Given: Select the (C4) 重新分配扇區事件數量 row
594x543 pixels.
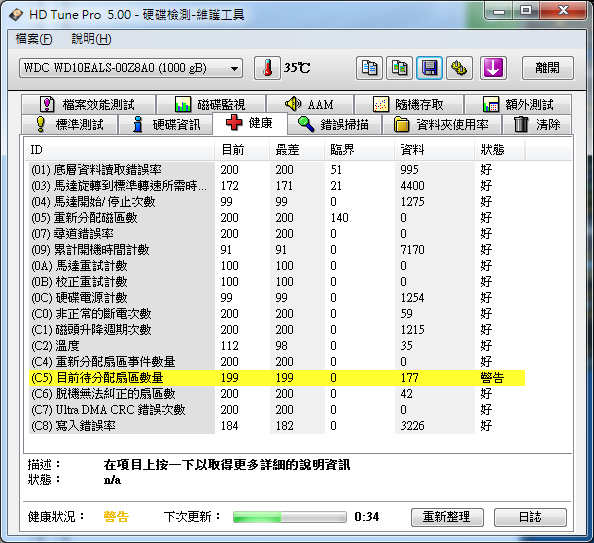Looking at the screenshot, I should click(x=277, y=361).
